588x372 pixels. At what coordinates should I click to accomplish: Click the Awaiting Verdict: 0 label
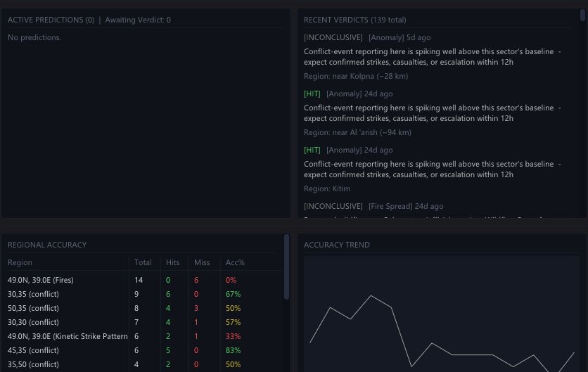tap(138, 20)
